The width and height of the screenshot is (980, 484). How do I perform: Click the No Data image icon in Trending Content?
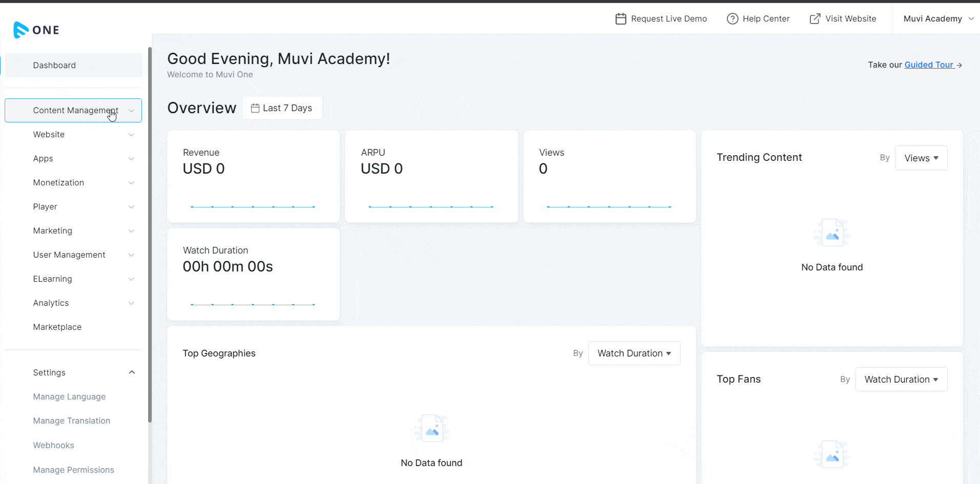(x=832, y=233)
